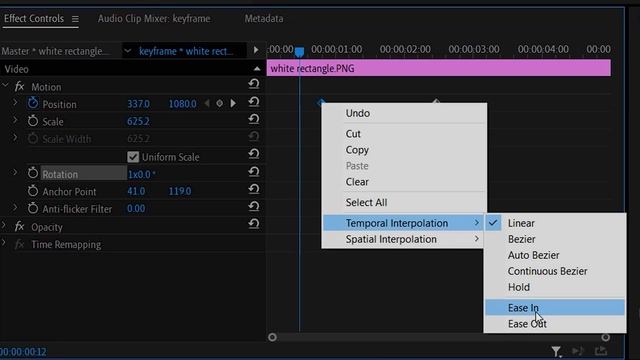Uncheck the Uniform Scale checkbox
Viewport: 640px width, 360px height.
point(133,157)
